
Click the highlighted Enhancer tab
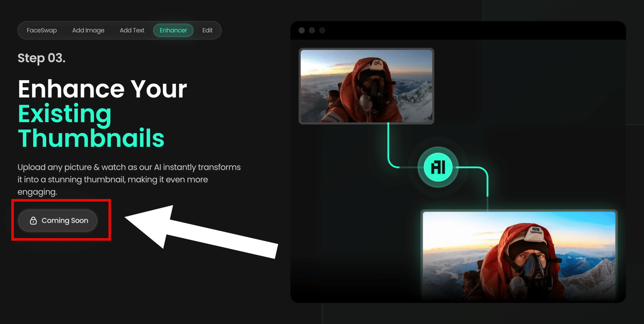click(173, 31)
